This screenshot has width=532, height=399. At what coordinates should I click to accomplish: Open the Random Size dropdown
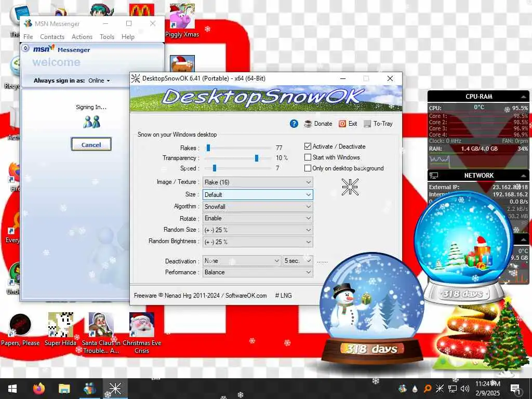pyautogui.click(x=258, y=230)
